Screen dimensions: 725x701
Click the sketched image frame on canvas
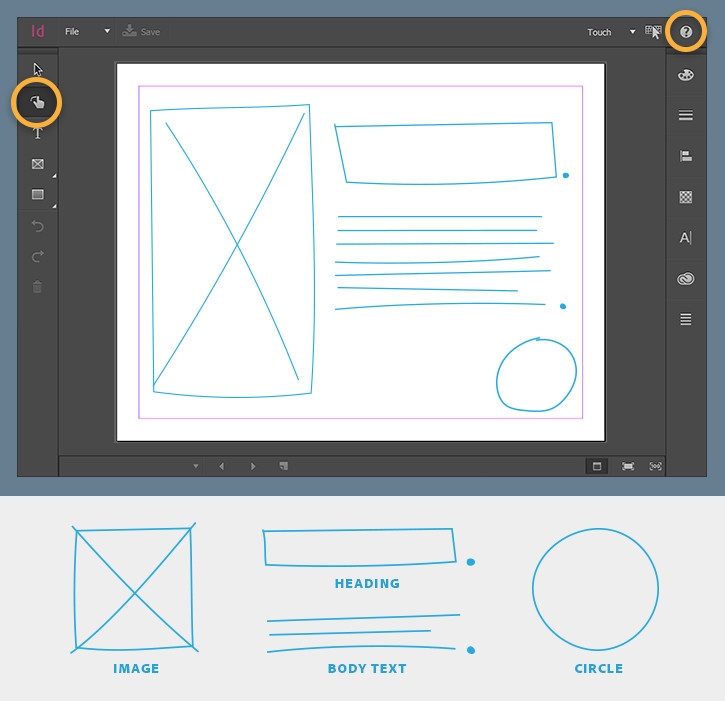click(x=233, y=251)
